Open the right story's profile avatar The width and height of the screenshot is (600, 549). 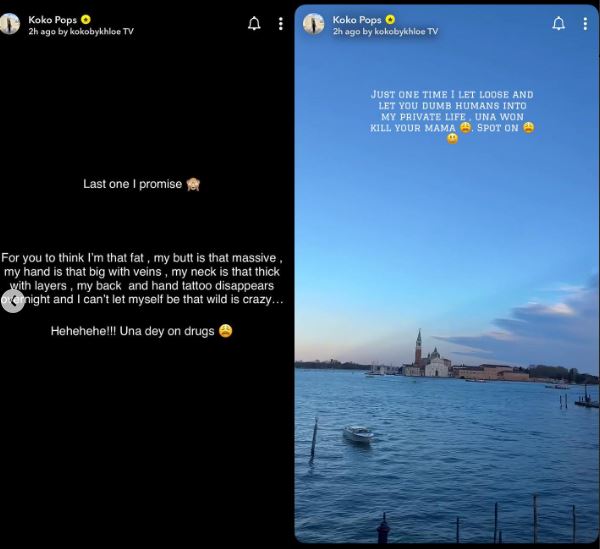click(x=313, y=24)
